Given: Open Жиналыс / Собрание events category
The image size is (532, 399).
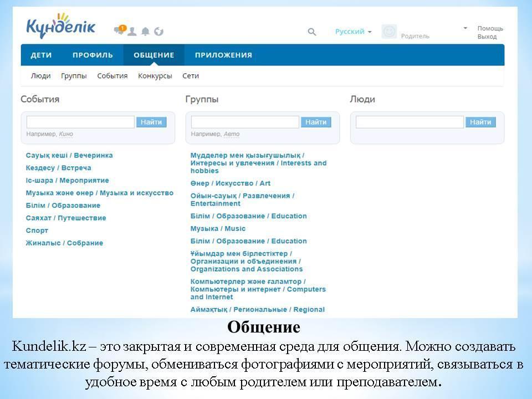Looking at the screenshot, I should point(64,243).
